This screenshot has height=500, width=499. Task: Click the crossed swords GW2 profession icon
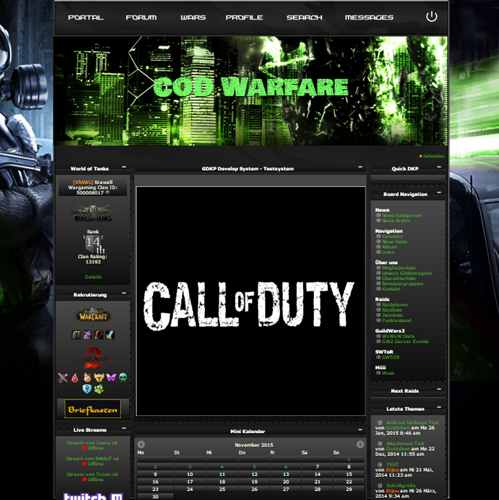[x=63, y=378]
